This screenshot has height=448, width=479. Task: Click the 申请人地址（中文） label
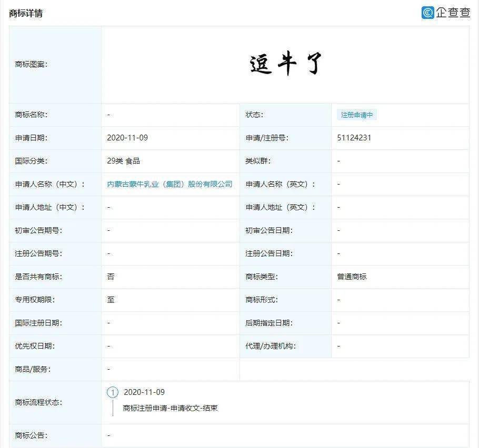tap(50, 208)
